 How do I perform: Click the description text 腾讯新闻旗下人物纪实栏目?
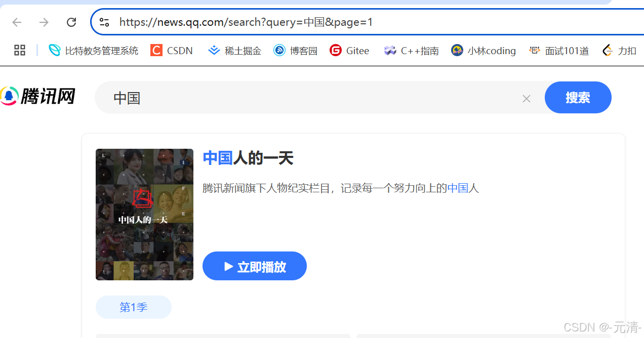266,188
